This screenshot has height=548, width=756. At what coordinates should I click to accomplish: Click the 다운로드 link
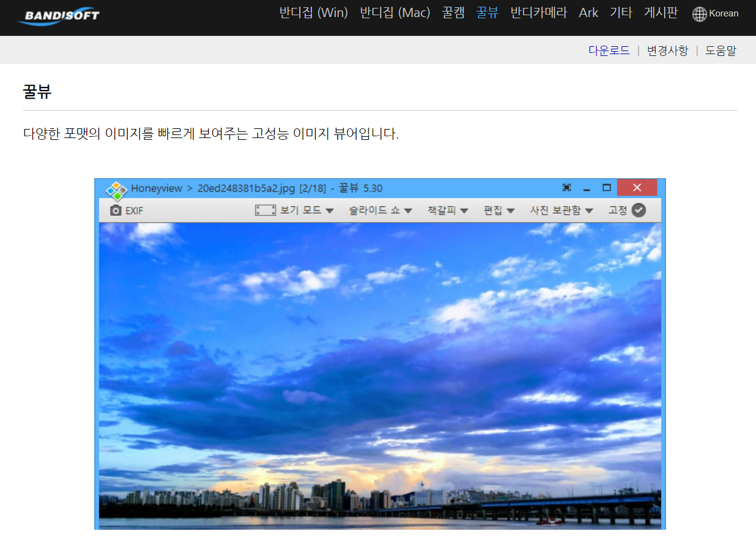pyautogui.click(x=609, y=50)
